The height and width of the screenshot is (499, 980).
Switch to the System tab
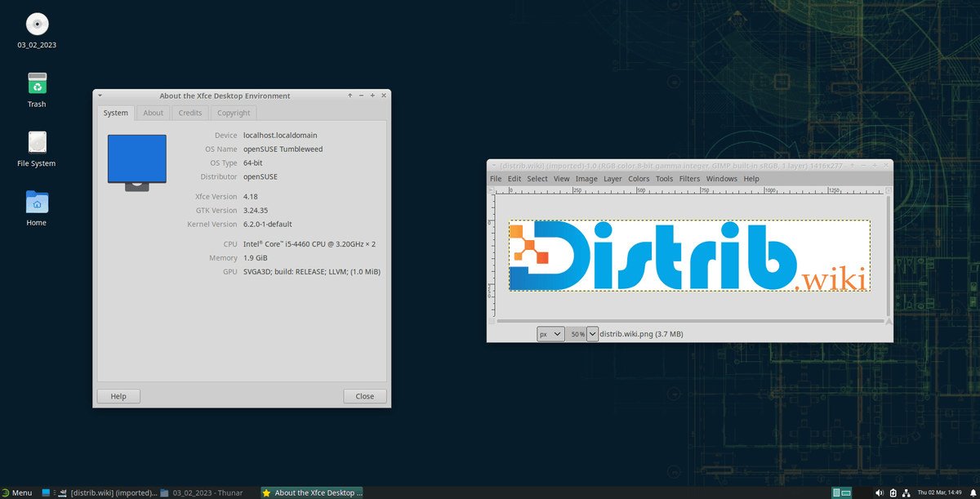click(x=116, y=113)
